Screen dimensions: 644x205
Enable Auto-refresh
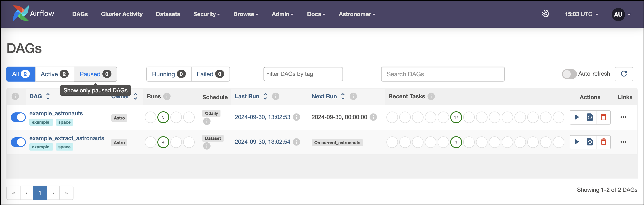point(569,74)
